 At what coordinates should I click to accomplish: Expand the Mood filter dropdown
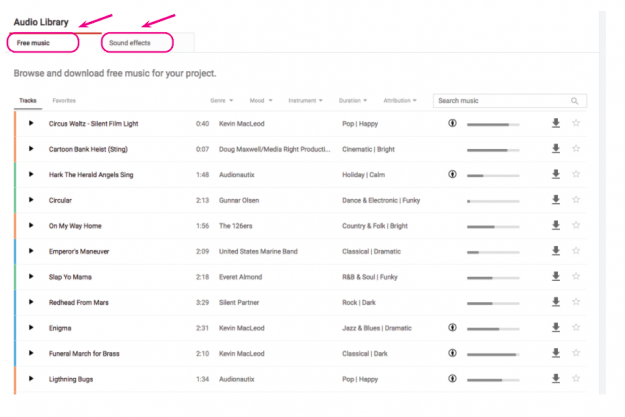click(261, 100)
